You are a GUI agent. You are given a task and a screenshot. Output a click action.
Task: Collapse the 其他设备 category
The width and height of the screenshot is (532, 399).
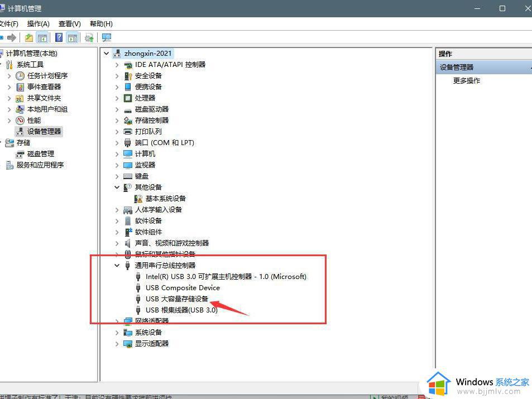point(117,188)
